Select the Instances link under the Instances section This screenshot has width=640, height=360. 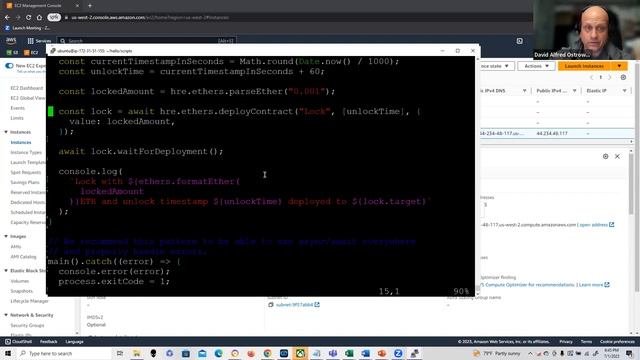[21, 142]
